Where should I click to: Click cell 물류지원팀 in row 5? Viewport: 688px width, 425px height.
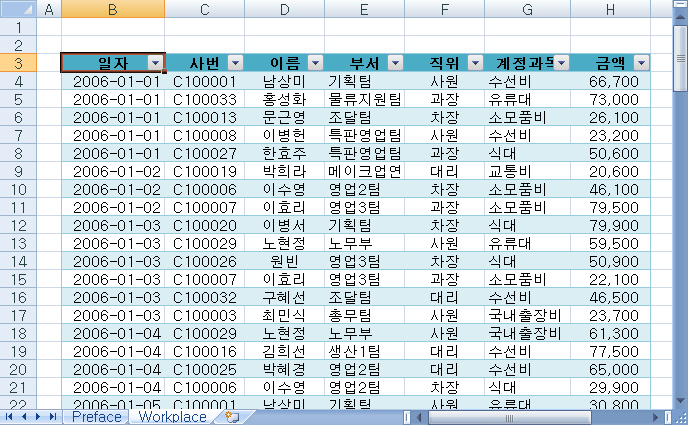pos(364,99)
